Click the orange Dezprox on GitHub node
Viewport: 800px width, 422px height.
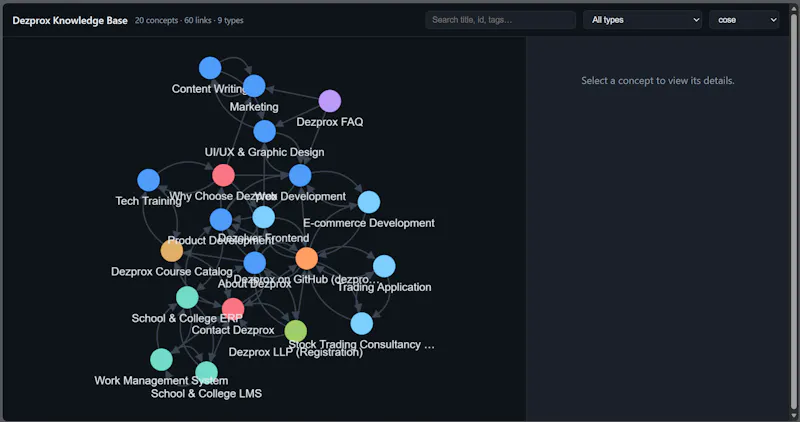coord(307,258)
